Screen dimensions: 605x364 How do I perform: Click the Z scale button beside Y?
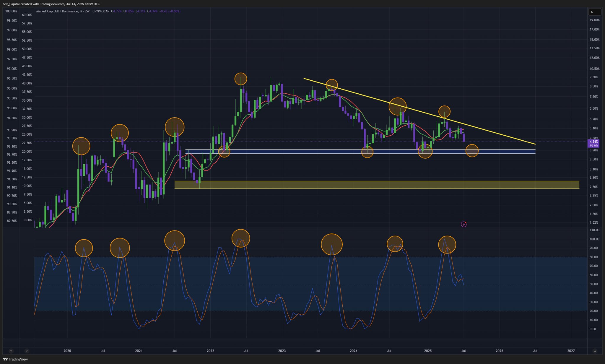(x=27, y=351)
